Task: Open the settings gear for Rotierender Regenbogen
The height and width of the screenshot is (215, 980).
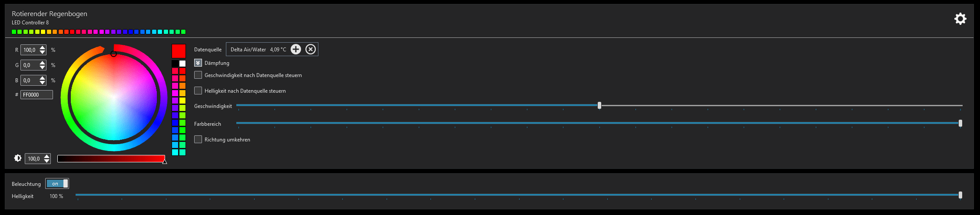Action: [960, 19]
